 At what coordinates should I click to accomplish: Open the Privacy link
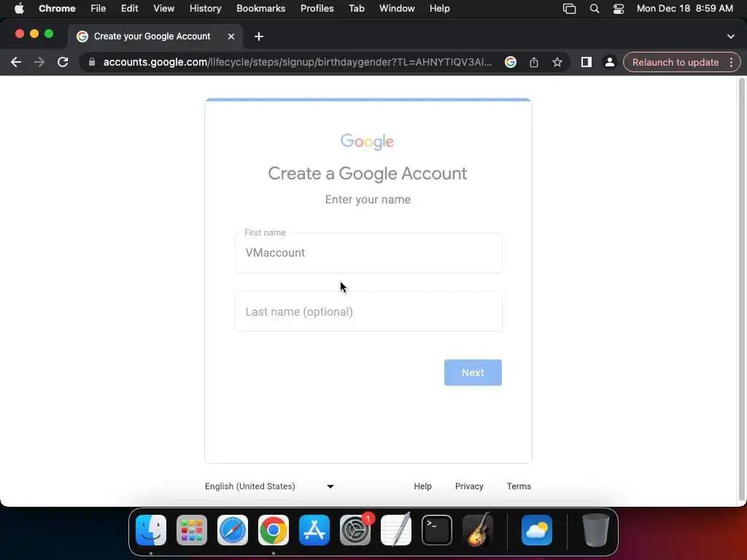[469, 486]
